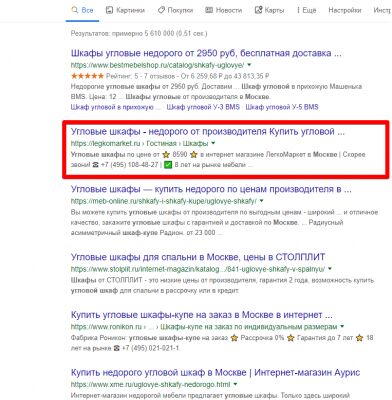Click the tag icon beside Покупки
This screenshot has height=400, width=392.
coord(161,10)
